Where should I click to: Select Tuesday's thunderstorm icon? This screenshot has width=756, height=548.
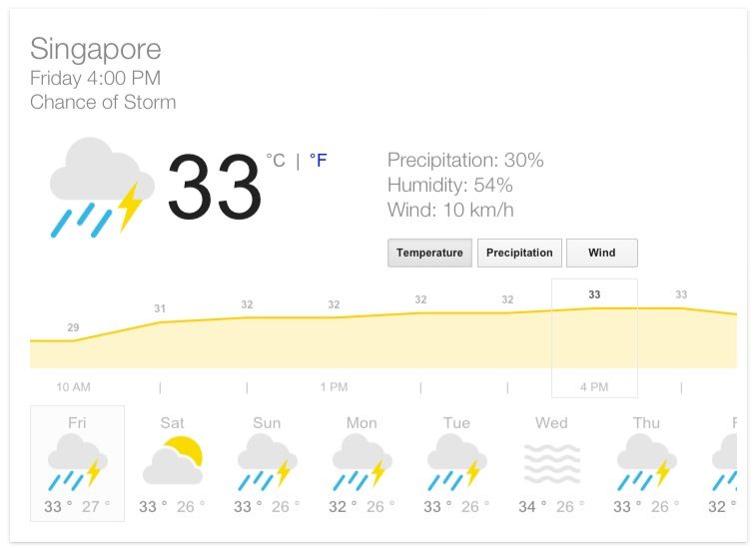[x=457, y=462]
